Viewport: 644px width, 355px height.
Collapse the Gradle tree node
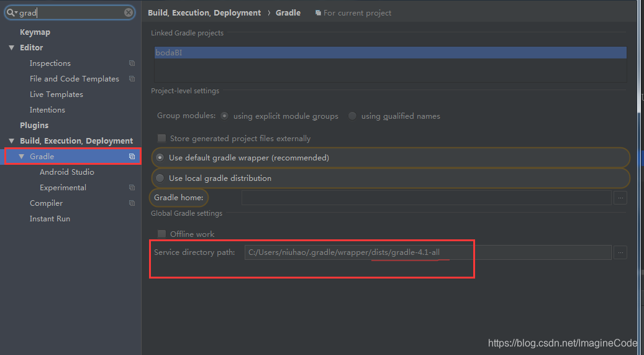[22, 156]
